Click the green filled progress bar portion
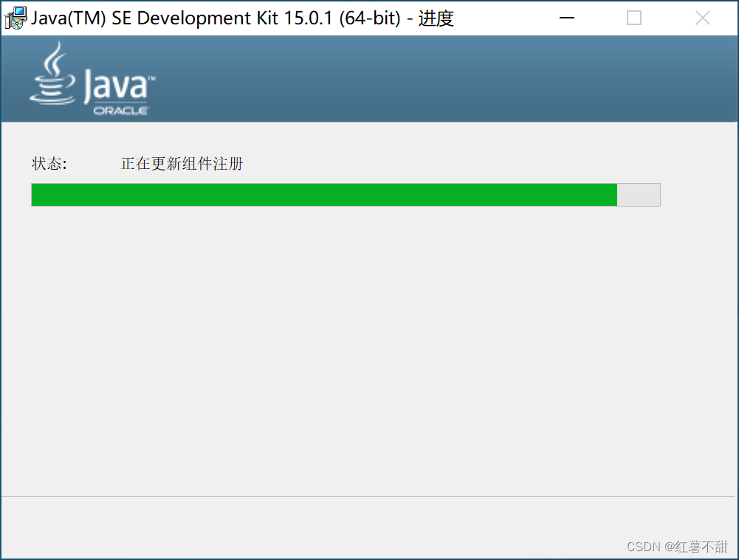This screenshot has height=560, width=739. 324,195
